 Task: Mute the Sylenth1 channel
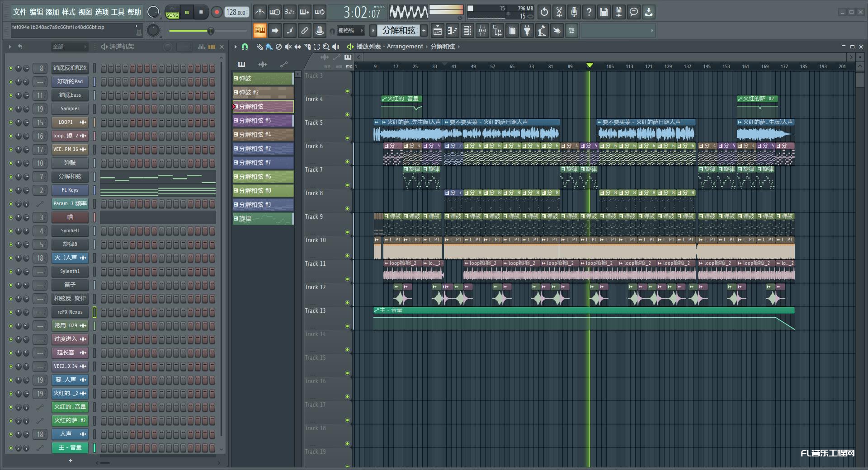(11, 272)
